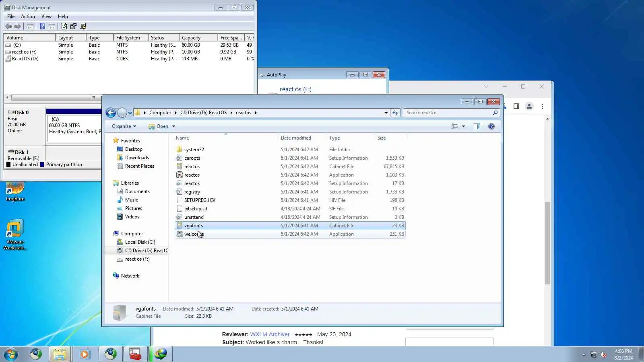Open the View menu in Disk Management
644x362 pixels.
(x=46, y=16)
